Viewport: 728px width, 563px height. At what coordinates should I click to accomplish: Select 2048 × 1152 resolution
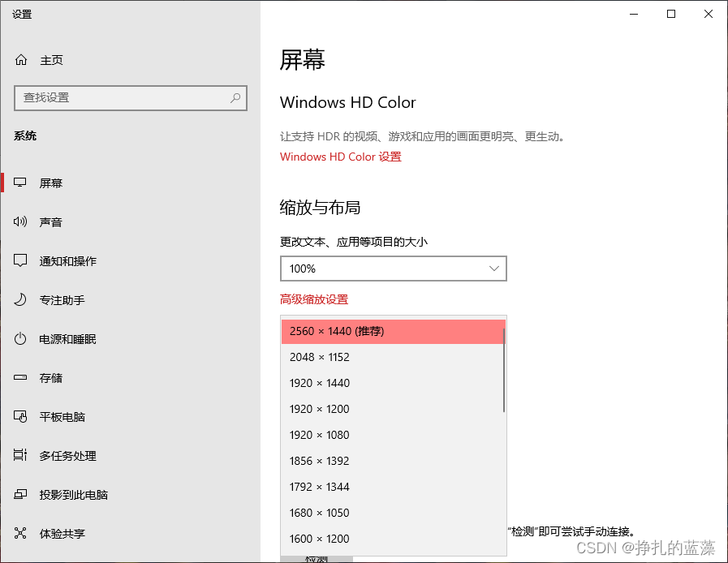click(x=393, y=357)
